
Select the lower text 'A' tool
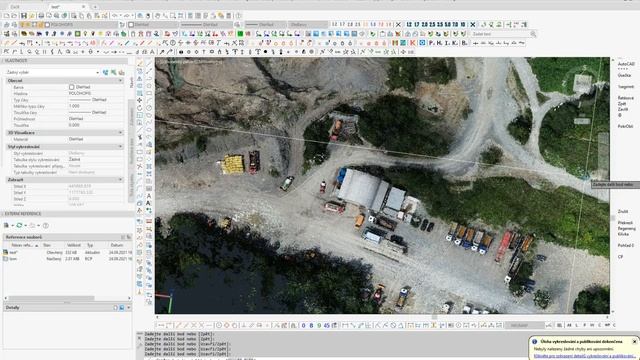point(149,203)
